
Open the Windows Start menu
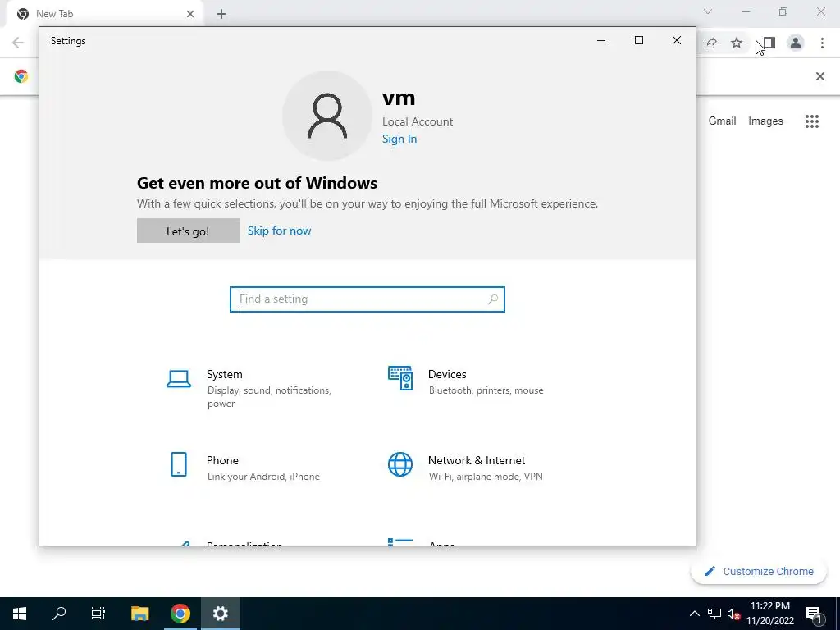pos(20,614)
